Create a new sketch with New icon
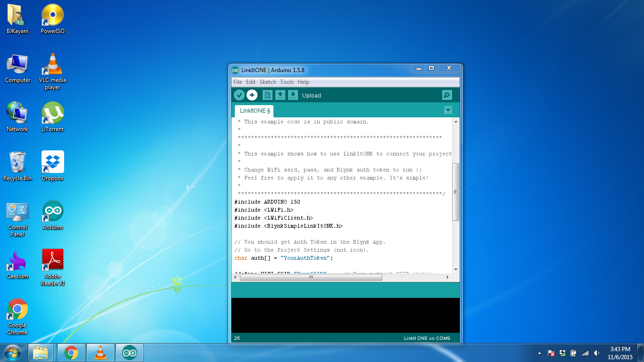This screenshot has width=644, height=362. point(267,95)
